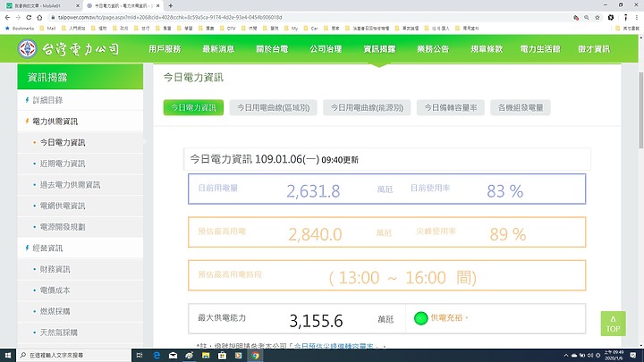Open the Chrome zoom magnifier icon

587,17
